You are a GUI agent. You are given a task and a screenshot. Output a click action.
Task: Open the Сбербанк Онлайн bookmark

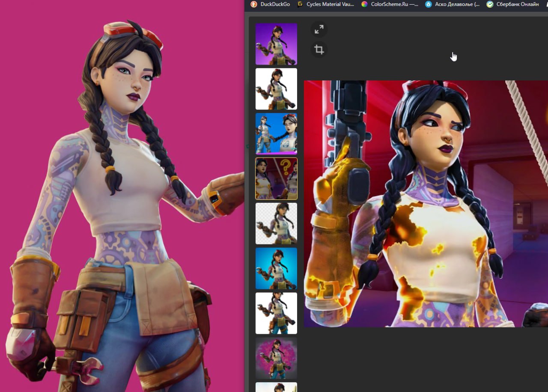click(513, 4)
